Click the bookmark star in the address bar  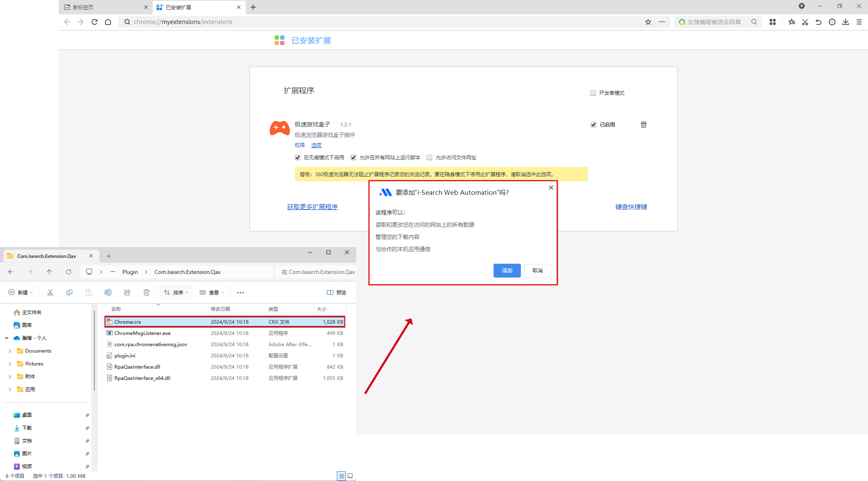point(648,22)
